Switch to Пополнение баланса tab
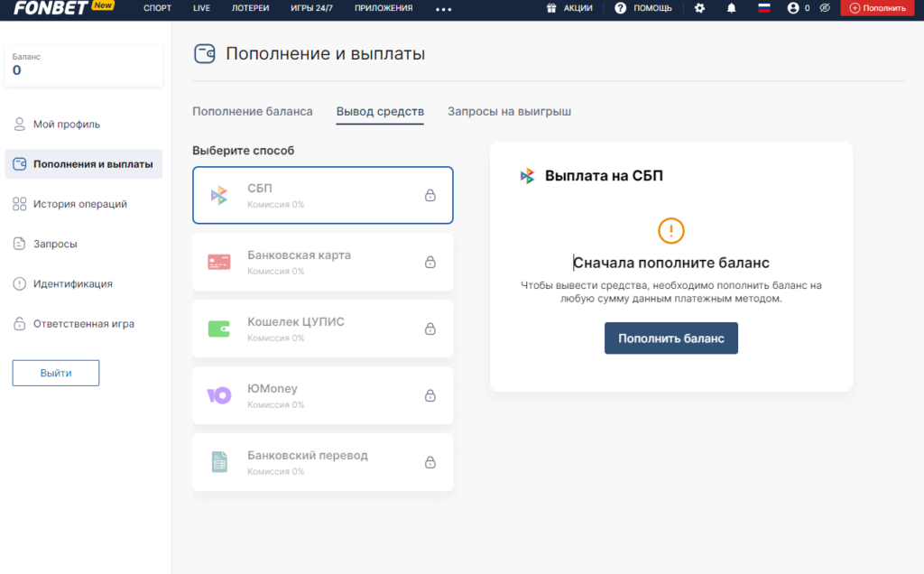The image size is (924, 574). click(253, 111)
